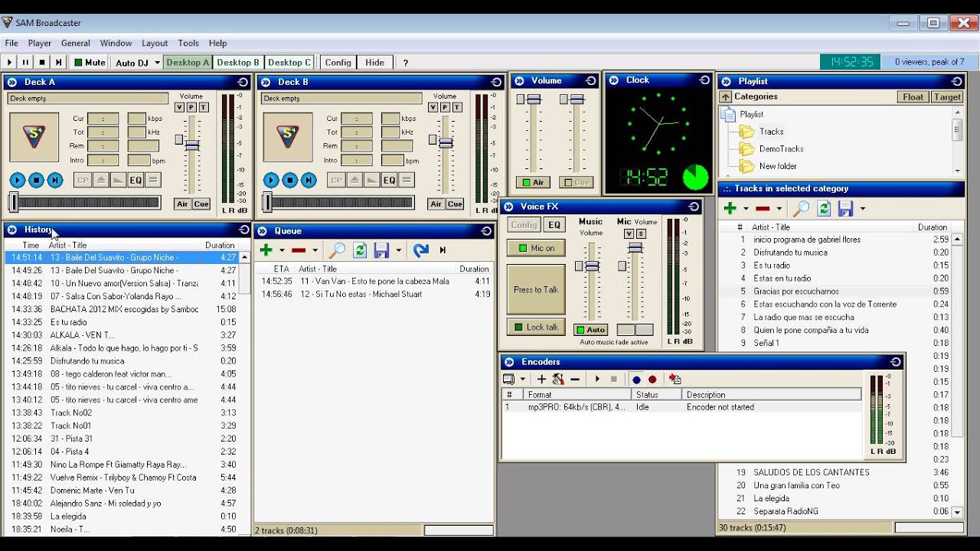Click skip-to-end icon in Queue toolbar
Image resolution: width=980 pixels, height=551 pixels.
pyautogui.click(x=443, y=250)
